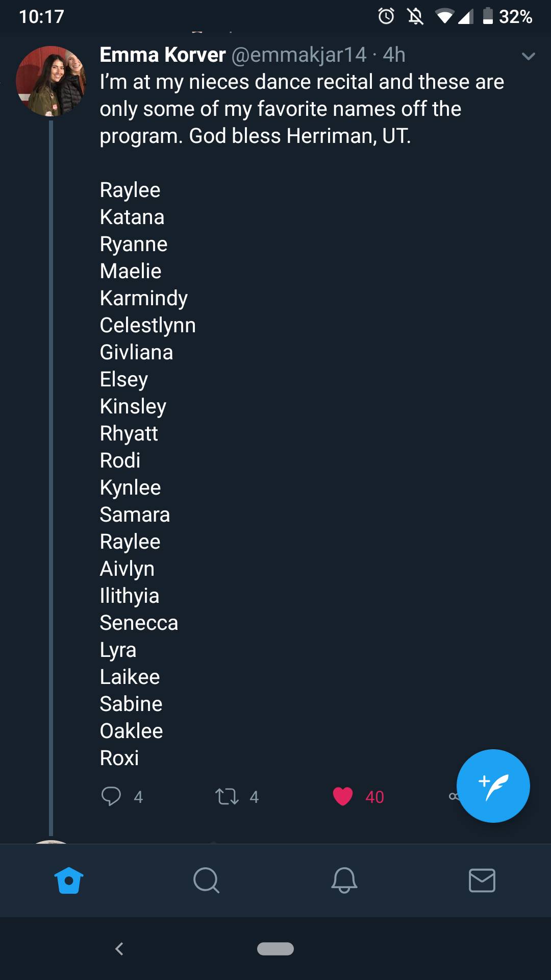
Task: Open Emma Korver's profile via username
Action: pos(298,55)
